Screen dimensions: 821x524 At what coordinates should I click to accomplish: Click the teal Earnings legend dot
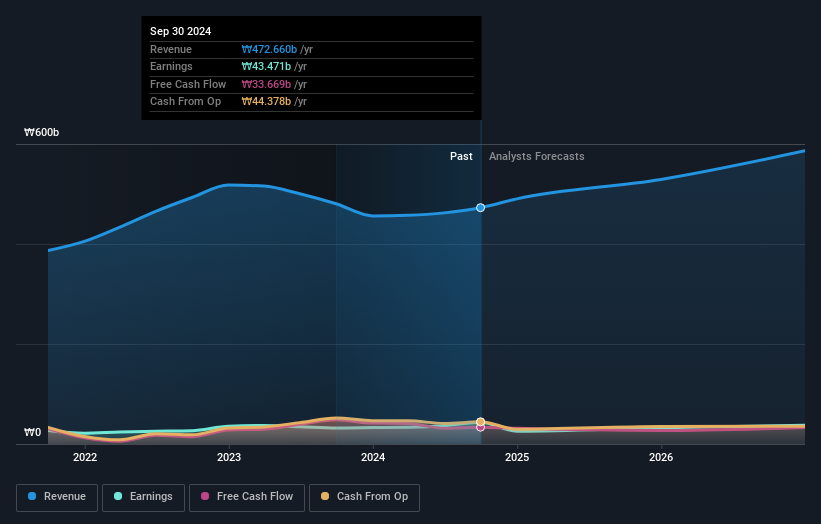[118, 496]
